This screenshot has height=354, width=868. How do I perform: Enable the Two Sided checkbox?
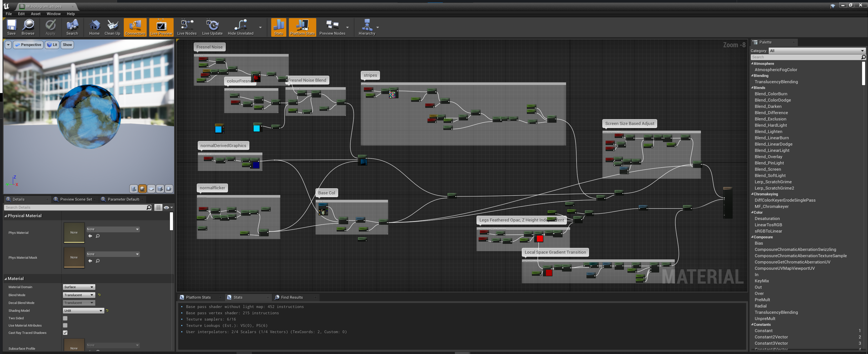click(65, 318)
